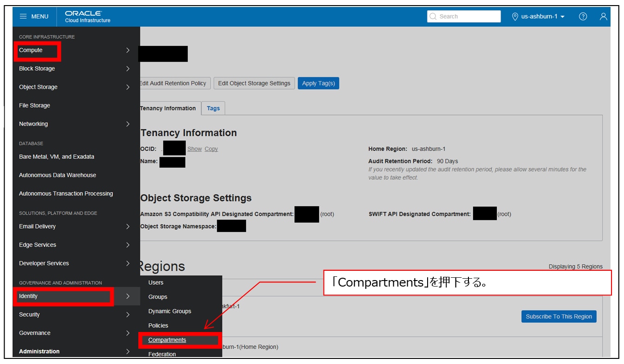The image size is (624, 364).
Task: Expand the Edge Services submenu chevron
Action: tap(128, 245)
